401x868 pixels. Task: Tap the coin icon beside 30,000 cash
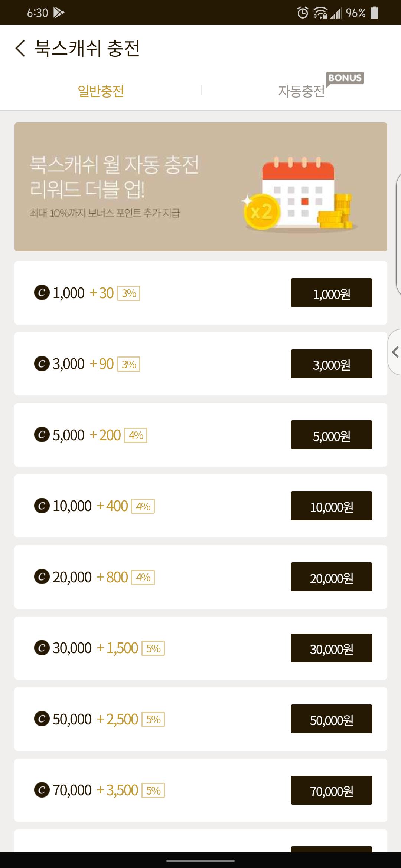coord(42,648)
